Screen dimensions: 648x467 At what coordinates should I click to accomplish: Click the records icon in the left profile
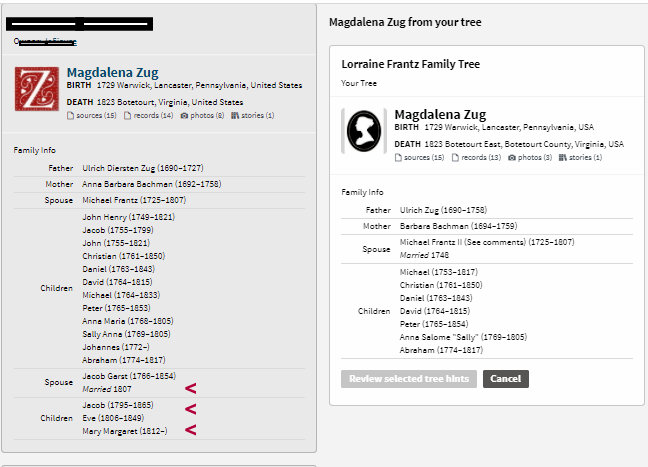pyautogui.click(x=128, y=116)
